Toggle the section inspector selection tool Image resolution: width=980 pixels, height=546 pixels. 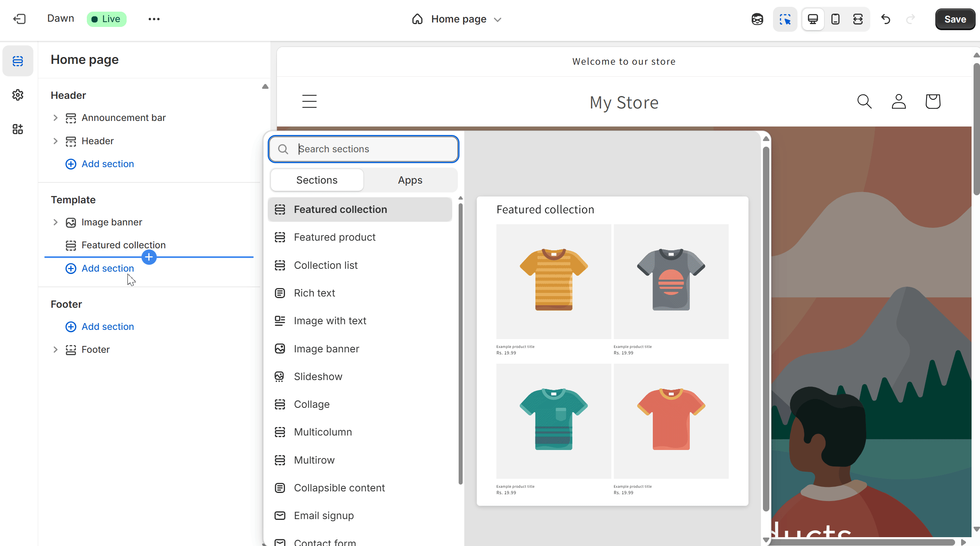785,19
